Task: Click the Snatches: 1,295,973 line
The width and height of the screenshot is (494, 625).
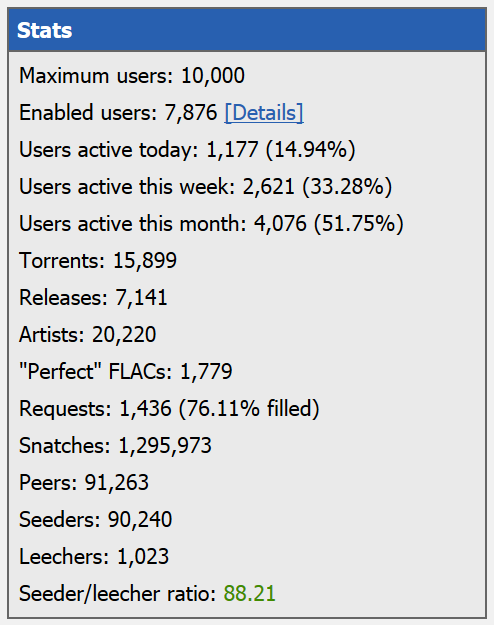Action: coord(116,446)
